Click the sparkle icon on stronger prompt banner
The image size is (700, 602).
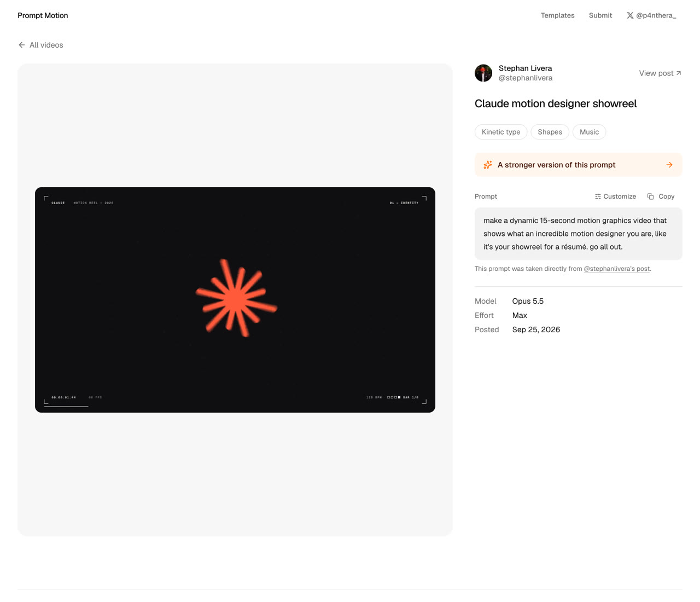[x=488, y=165]
